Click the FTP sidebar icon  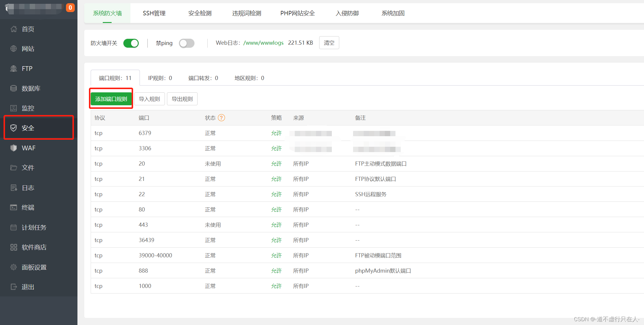14,69
